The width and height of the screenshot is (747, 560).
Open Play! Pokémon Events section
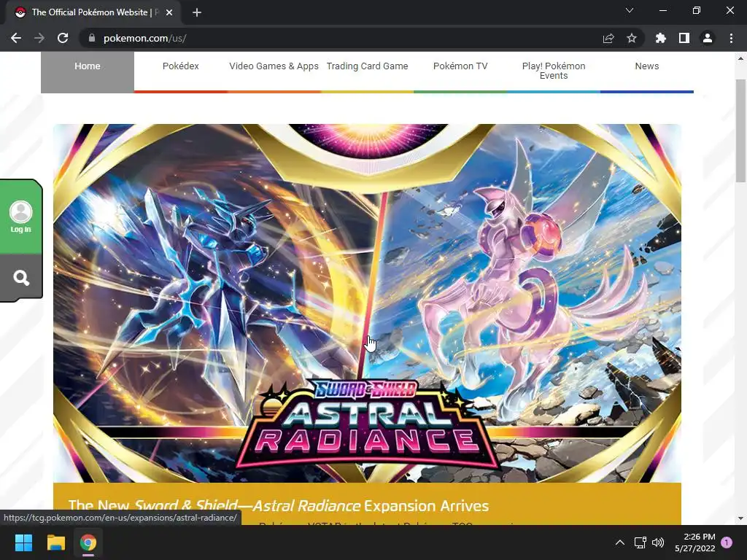tap(554, 71)
